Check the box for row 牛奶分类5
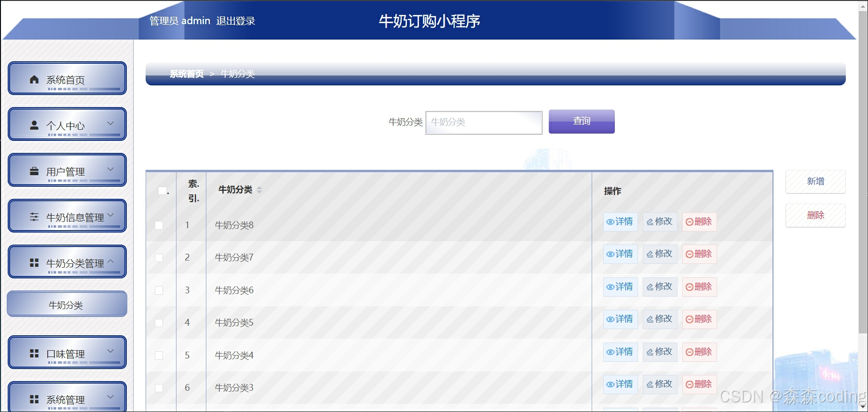 pyautogui.click(x=159, y=323)
